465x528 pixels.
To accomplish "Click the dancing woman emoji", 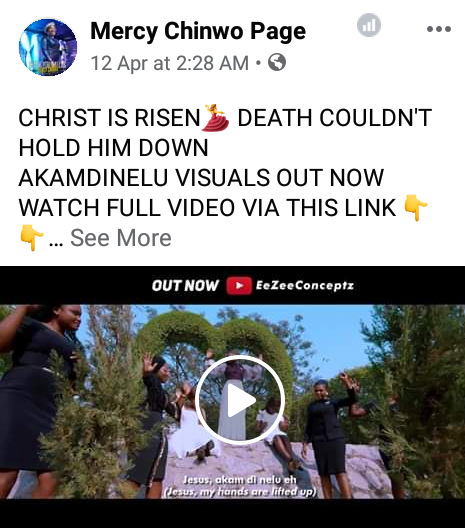I will pyautogui.click(x=215, y=118).
